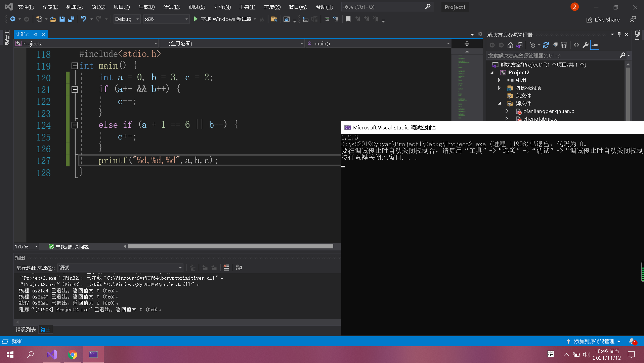Click the Find in Files icon
The width and height of the screenshot is (644, 363).
point(274,19)
